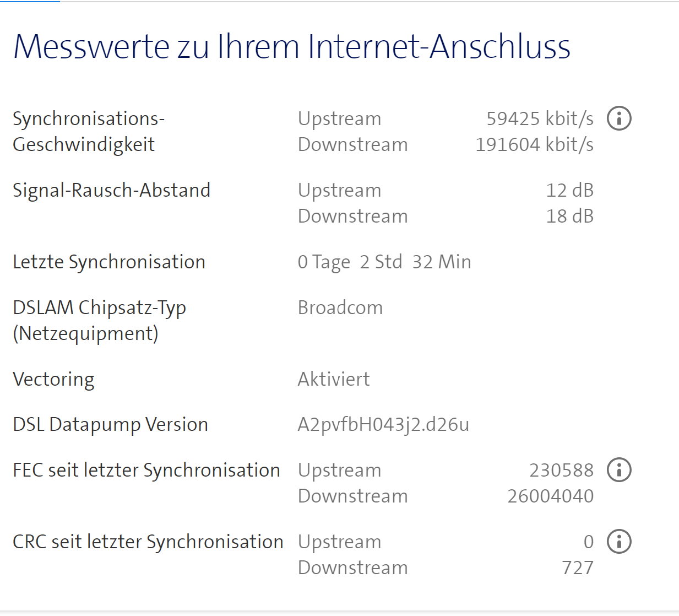Click the info icon beside FEC counters
This screenshot has height=616, width=679.
click(618, 469)
